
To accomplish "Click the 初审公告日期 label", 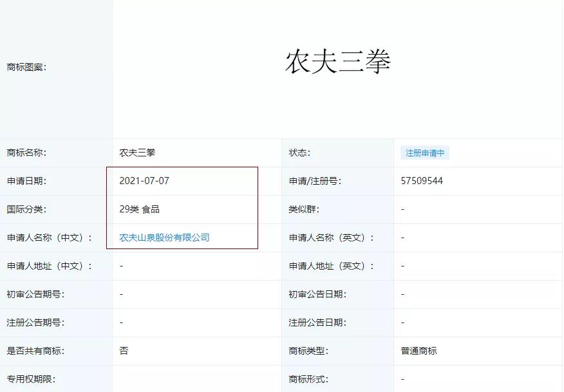I will click(317, 295).
